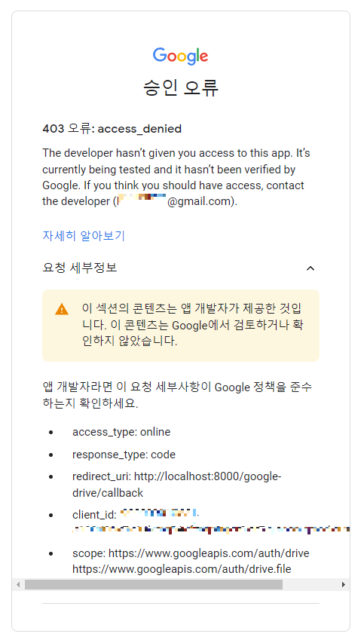Select the 승인 오류 heading
This screenshot has width=364, height=643.
[x=181, y=87]
